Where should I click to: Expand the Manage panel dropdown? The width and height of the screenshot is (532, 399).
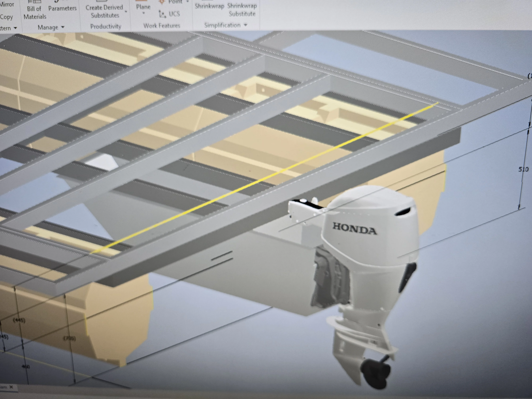pos(63,27)
